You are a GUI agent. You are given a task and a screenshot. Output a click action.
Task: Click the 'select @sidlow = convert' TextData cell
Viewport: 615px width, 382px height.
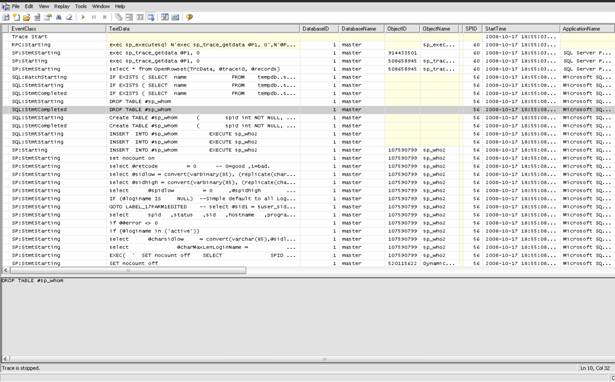[x=202, y=174]
